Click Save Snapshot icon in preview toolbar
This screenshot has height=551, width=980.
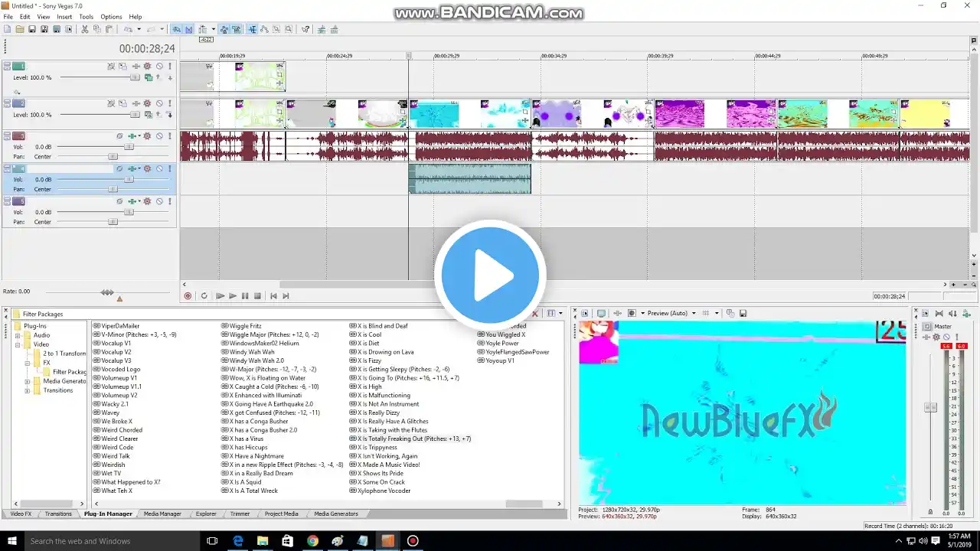(743, 313)
